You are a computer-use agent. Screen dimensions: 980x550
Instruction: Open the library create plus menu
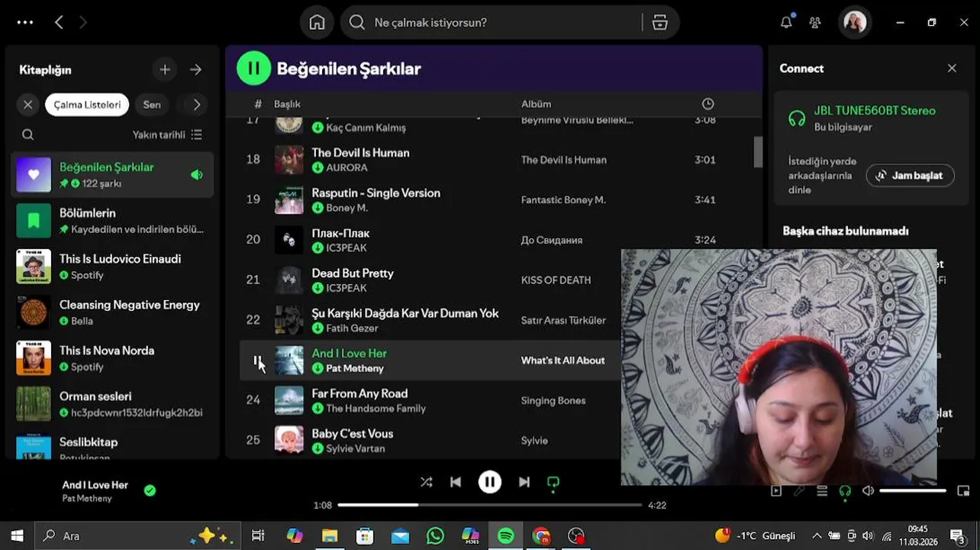[x=165, y=70]
